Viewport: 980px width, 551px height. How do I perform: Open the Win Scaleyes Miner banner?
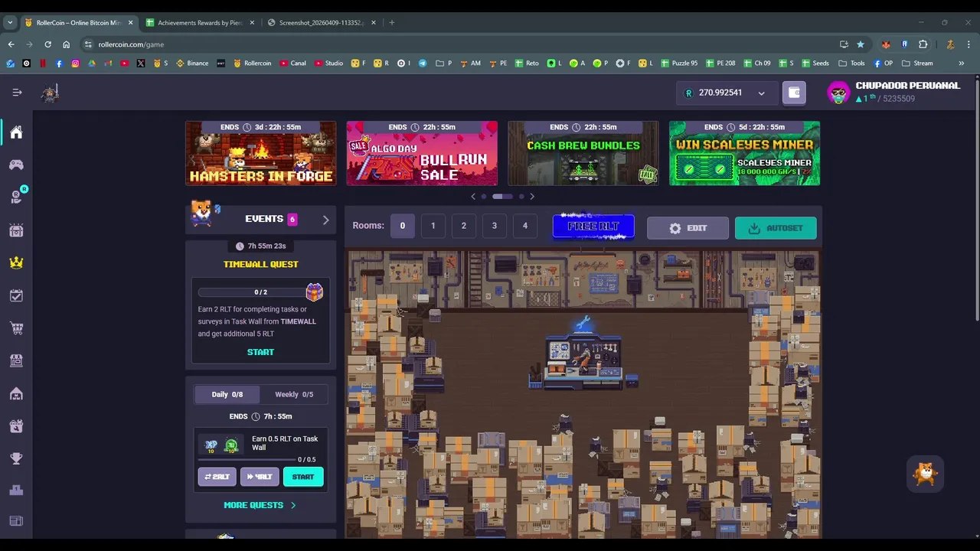pyautogui.click(x=744, y=153)
